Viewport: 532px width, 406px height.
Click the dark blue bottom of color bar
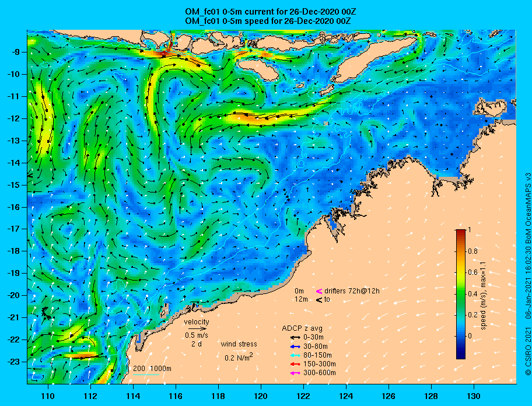point(461,355)
